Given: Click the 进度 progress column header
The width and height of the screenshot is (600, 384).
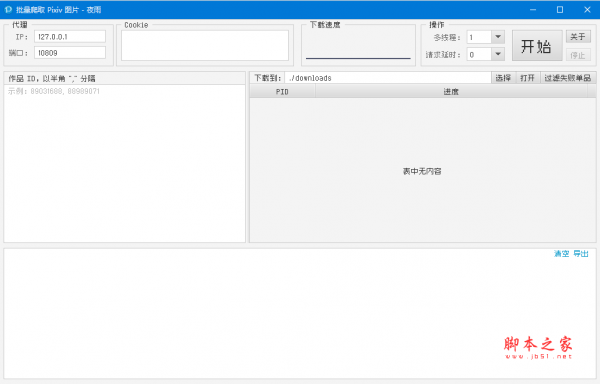Looking at the screenshot, I should pyautogui.click(x=451, y=91).
